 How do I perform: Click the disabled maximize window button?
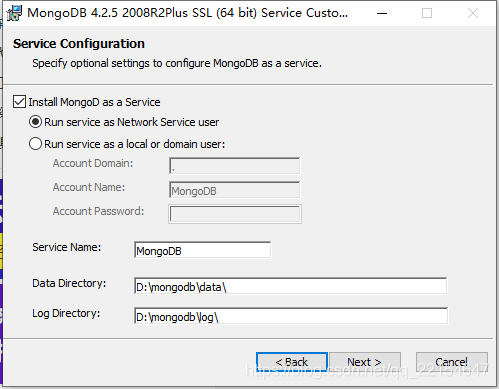point(427,13)
